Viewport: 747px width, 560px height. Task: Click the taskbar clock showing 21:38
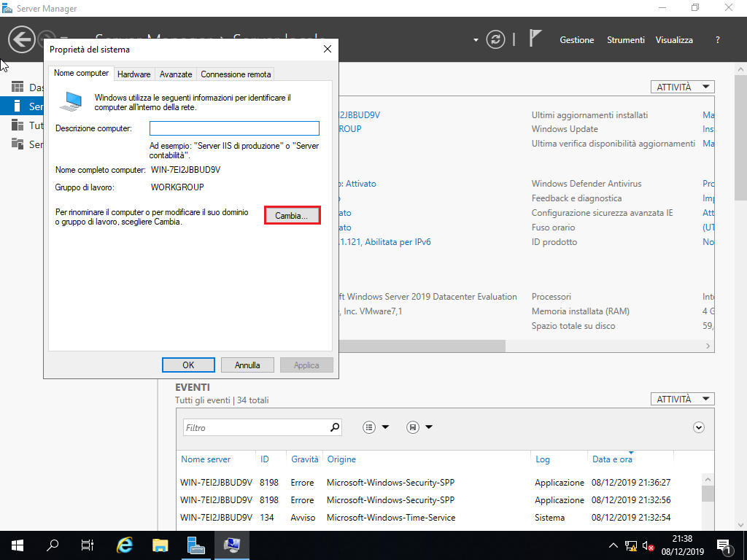pyautogui.click(x=682, y=545)
